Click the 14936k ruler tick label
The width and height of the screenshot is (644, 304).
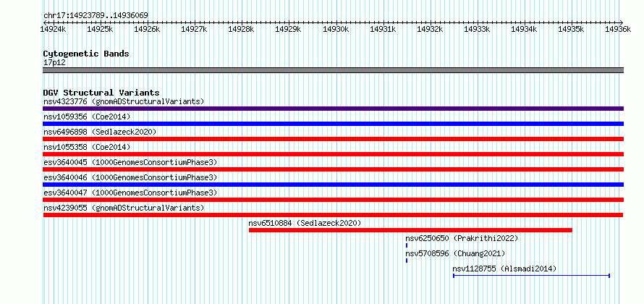[618, 29]
